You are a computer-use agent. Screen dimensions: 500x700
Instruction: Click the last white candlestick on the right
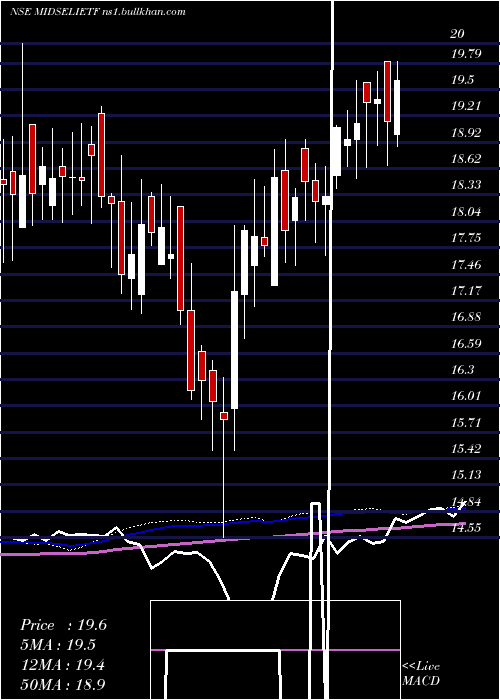(x=397, y=107)
